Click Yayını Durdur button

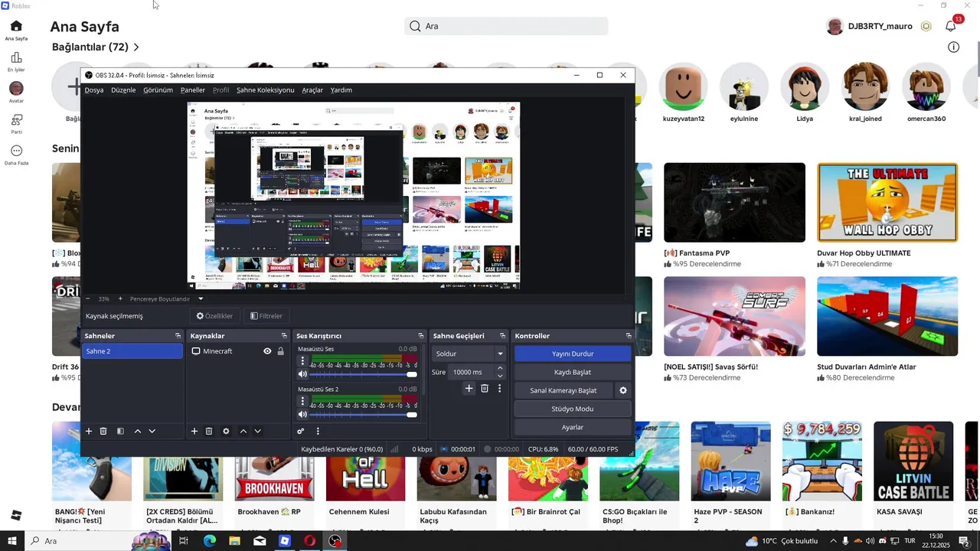tap(573, 354)
